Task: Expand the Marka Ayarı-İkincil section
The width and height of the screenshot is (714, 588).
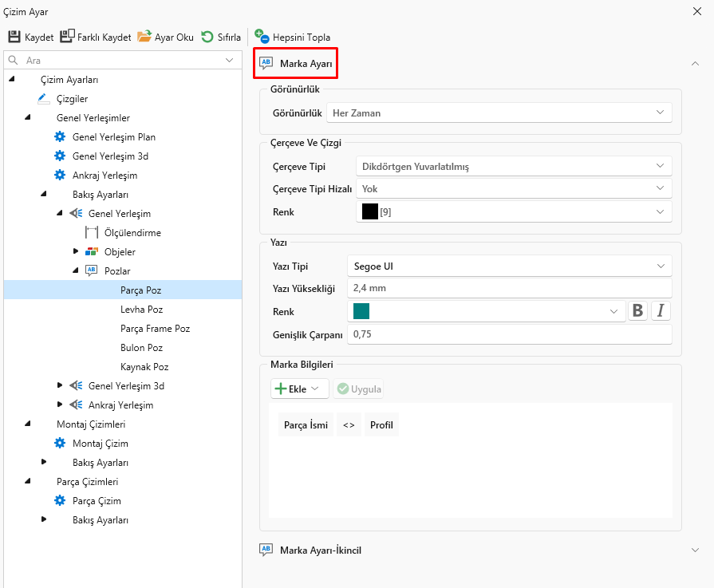Action: [695, 550]
